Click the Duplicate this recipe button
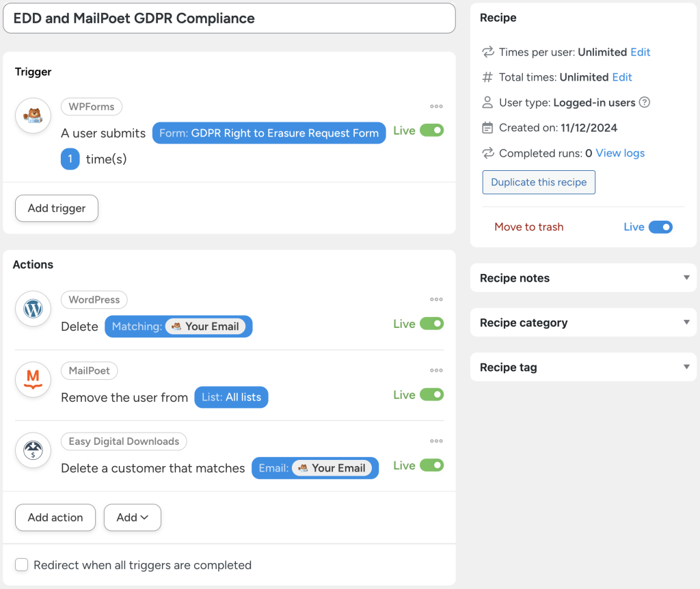This screenshot has width=700, height=589. 539,182
